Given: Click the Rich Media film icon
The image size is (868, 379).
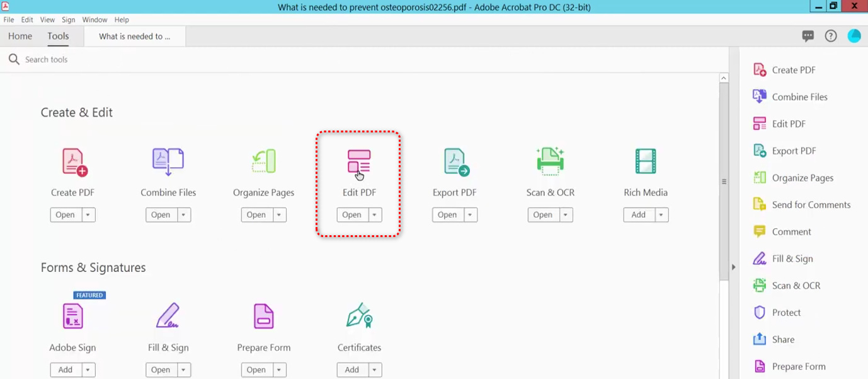Looking at the screenshot, I should (646, 161).
